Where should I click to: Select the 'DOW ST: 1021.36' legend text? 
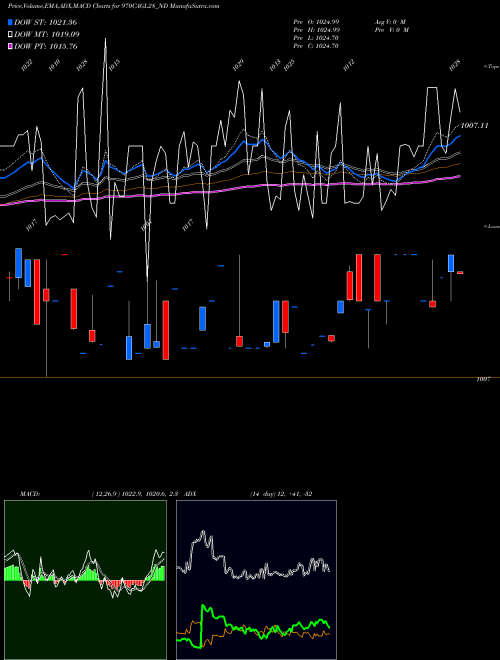[45, 22]
